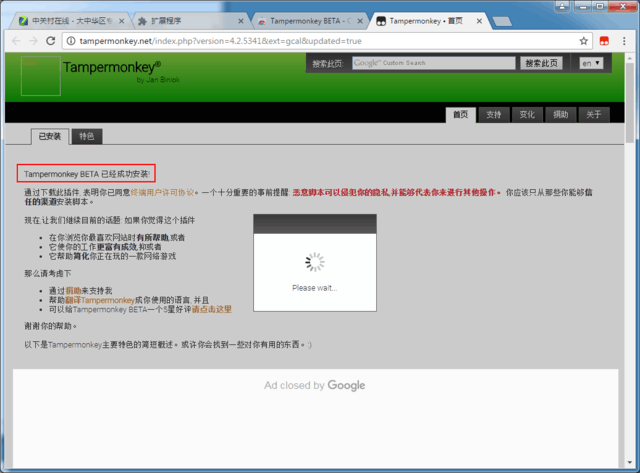The image size is (640, 473).
Task: Open the 请点击这里 rating link
Action: tap(211, 309)
